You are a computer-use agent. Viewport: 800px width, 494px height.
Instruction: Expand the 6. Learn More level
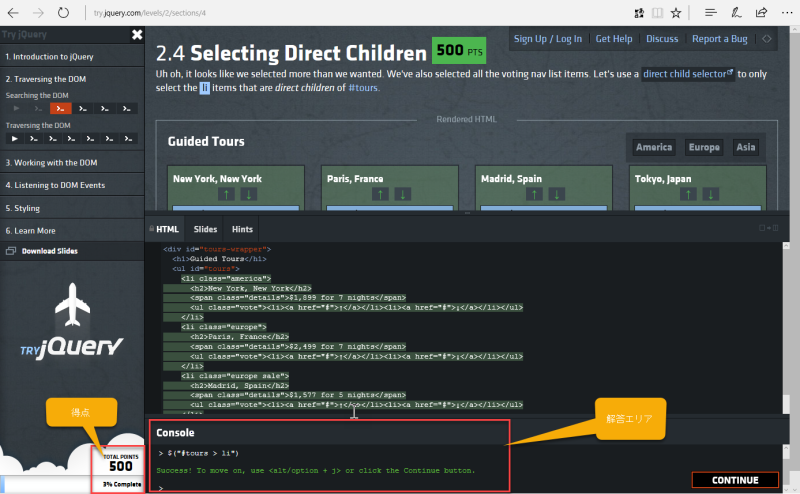[72, 231]
